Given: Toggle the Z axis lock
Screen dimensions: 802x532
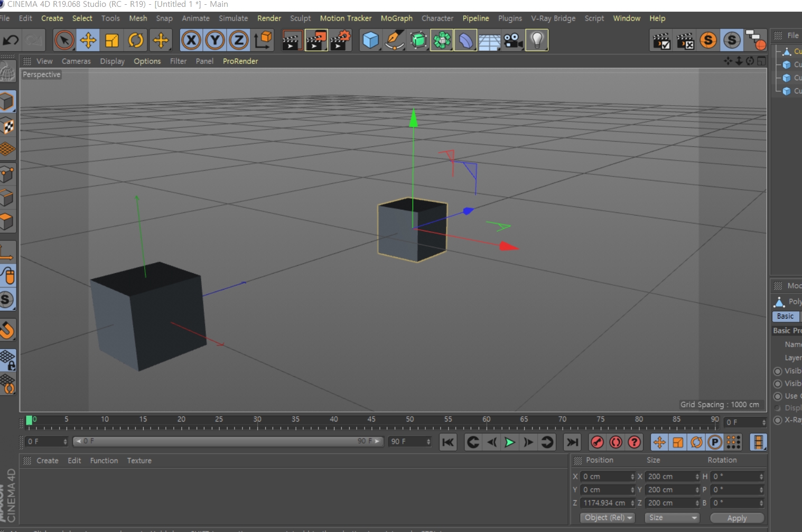Looking at the screenshot, I should [x=239, y=40].
